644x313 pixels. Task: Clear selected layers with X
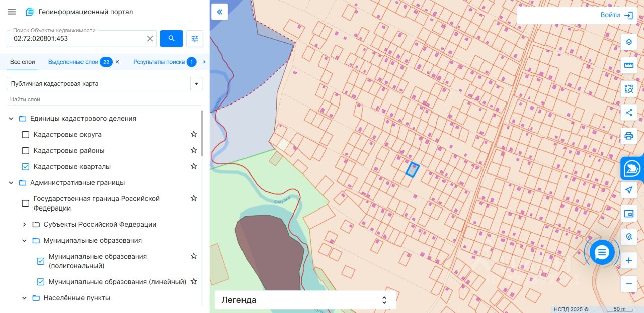(117, 62)
